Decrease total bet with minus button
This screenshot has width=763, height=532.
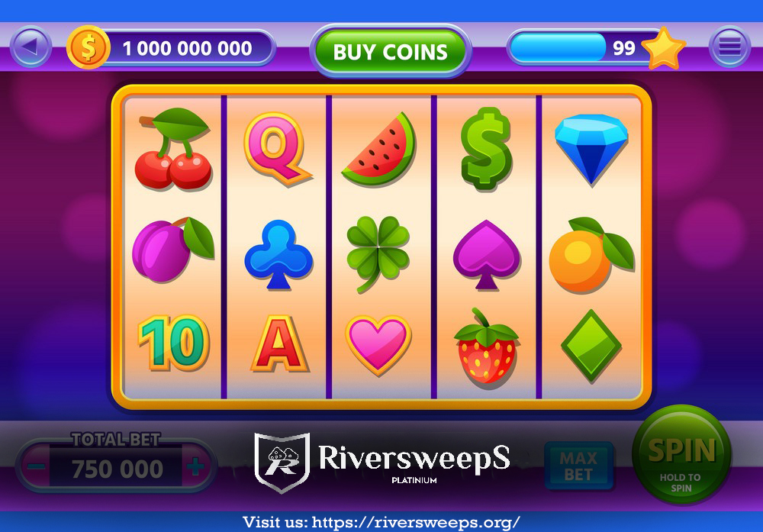36,467
